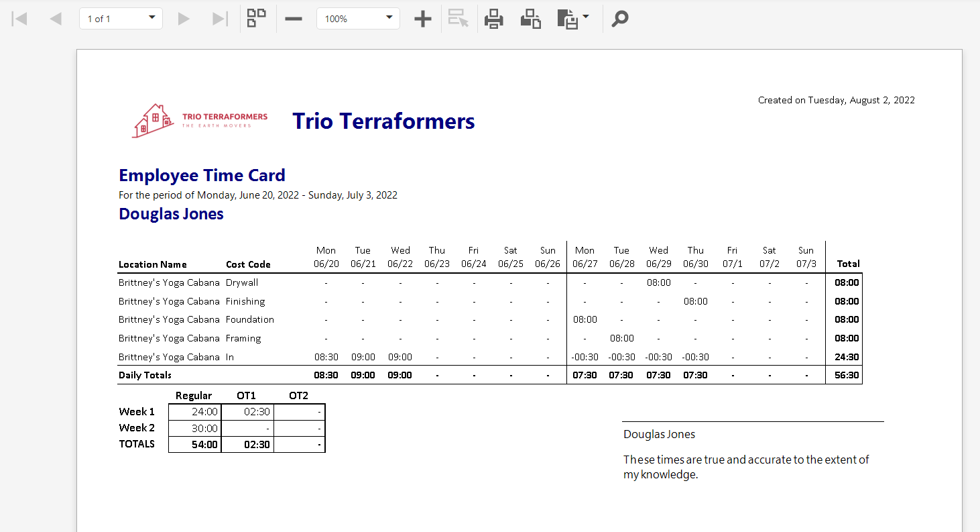This screenshot has width=980, height=532.
Task: Click the Daily Totals row label
Action: (145, 375)
